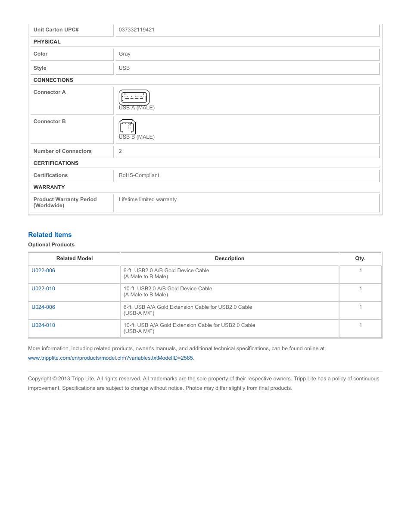Click the Style row label
411x532 pixels.
pos(40,68)
